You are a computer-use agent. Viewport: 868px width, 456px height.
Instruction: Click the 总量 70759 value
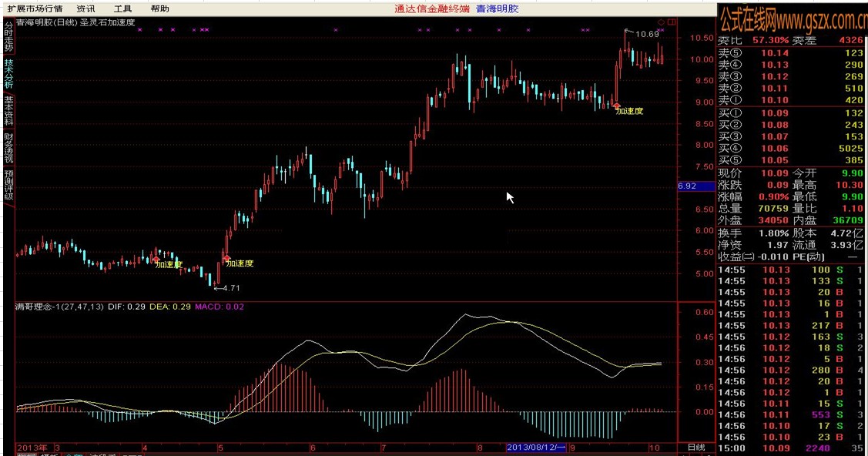(772, 209)
